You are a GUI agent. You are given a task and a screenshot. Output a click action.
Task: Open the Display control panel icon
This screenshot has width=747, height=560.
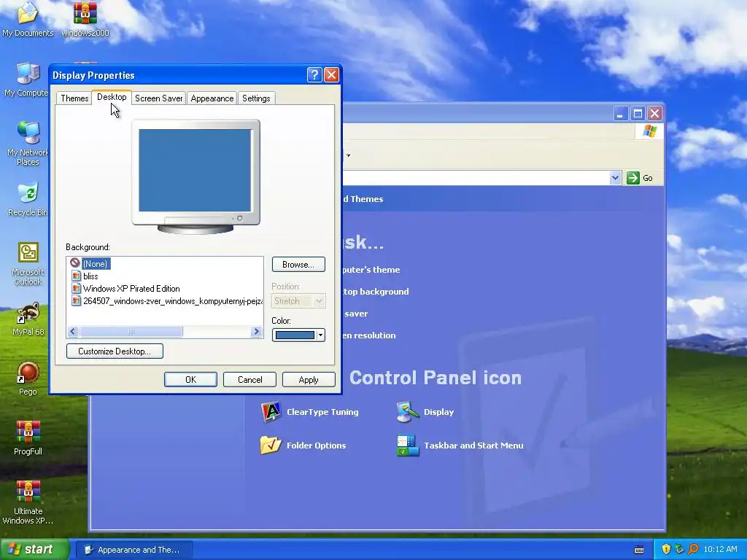[425, 412]
